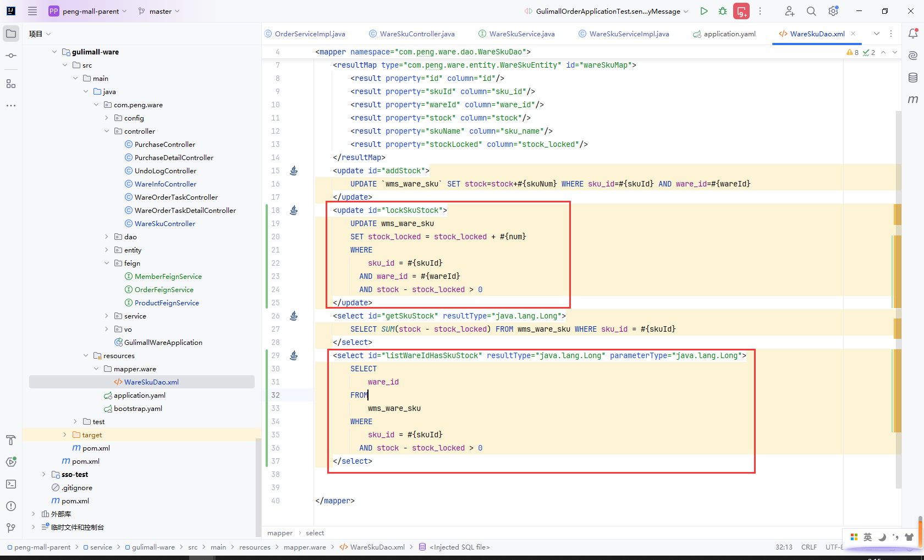
Task: Collapse the mapper.ware folder
Action: [x=96, y=369]
